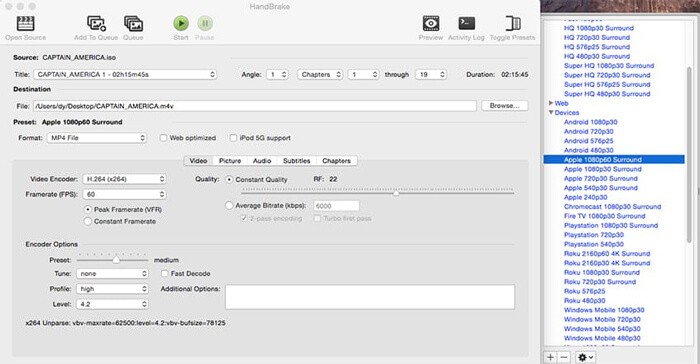
Task: Check the Fast Decode option
Action: (x=165, y=273)
